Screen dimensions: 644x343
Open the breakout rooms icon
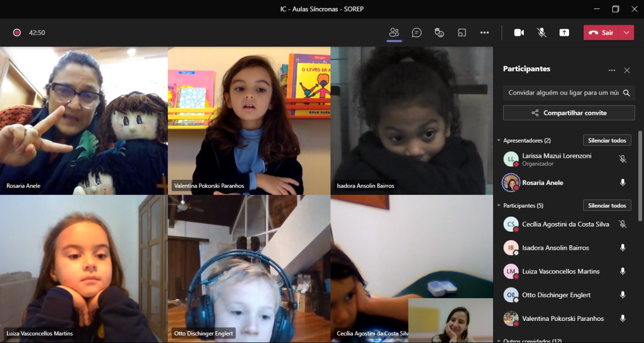462,33
